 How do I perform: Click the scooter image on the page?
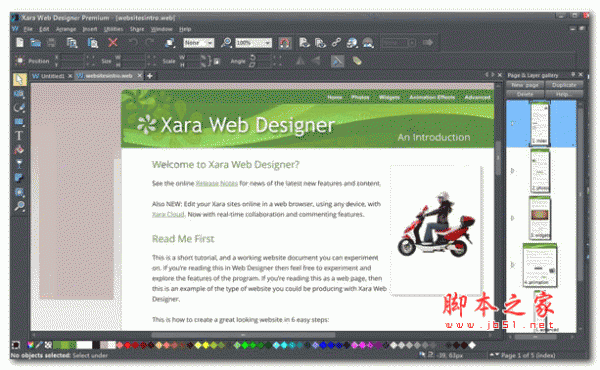[436, 225]
